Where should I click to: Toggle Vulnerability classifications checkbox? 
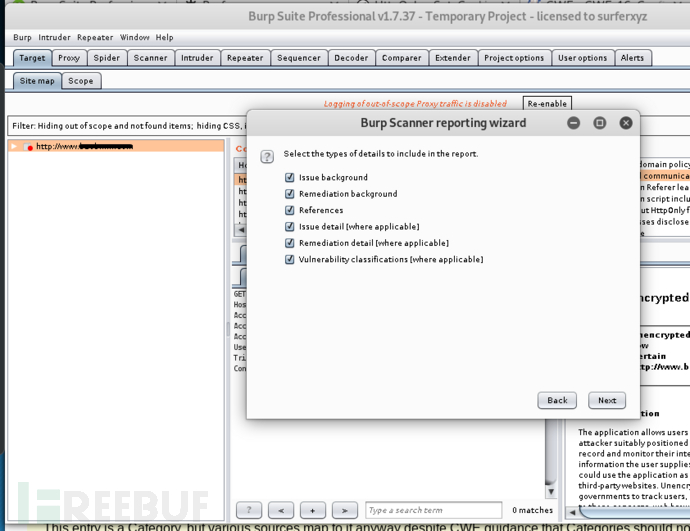click(x=289, y=259)
